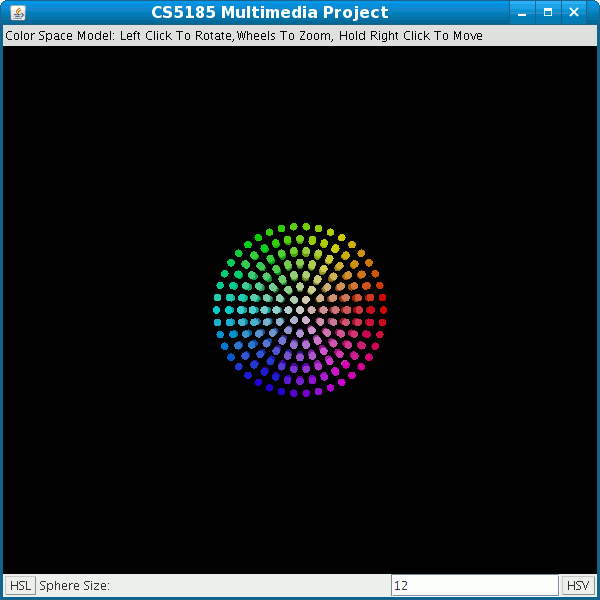Maximize the CS5185 Multimedia Project window
Viewport: 600px width, 600px height.
[x=548, y=13]
